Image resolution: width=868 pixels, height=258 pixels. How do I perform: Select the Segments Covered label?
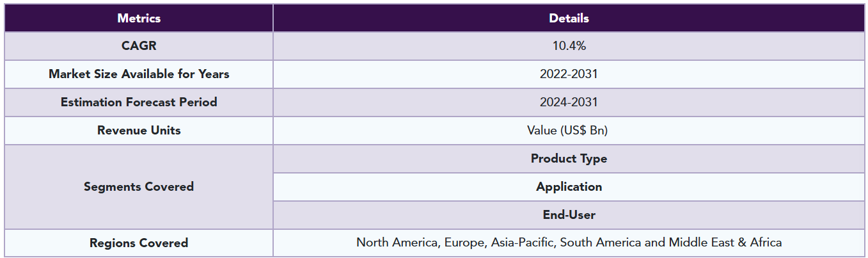coord(139,187)
